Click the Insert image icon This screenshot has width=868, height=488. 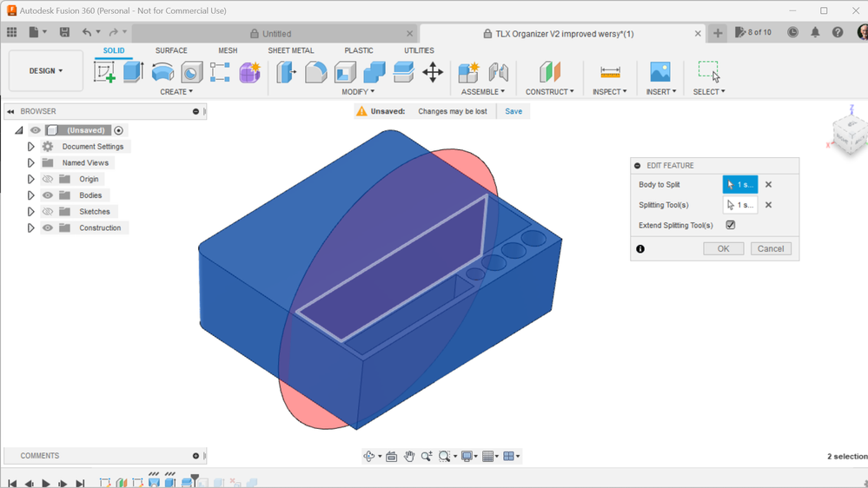point(660,72)
